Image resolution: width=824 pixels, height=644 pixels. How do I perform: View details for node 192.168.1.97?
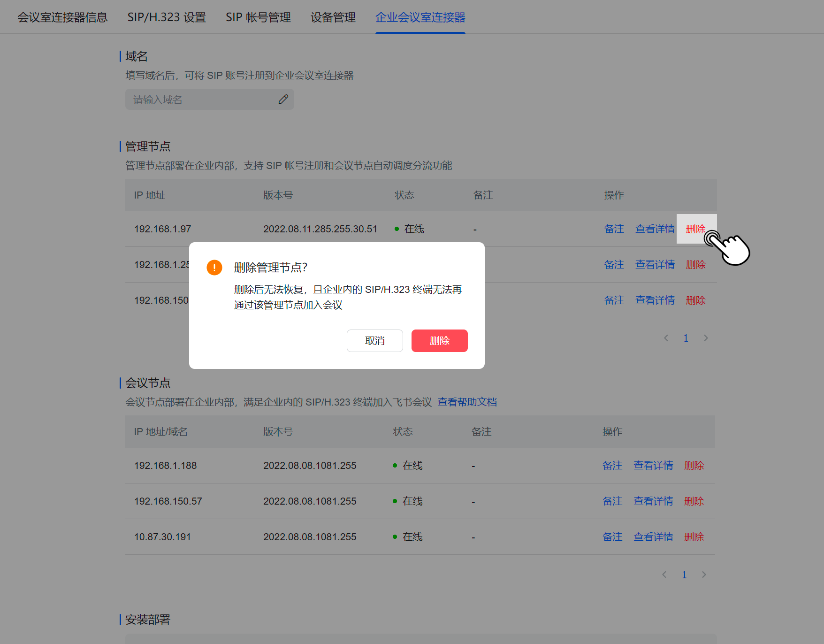click(x=655, y=229)
